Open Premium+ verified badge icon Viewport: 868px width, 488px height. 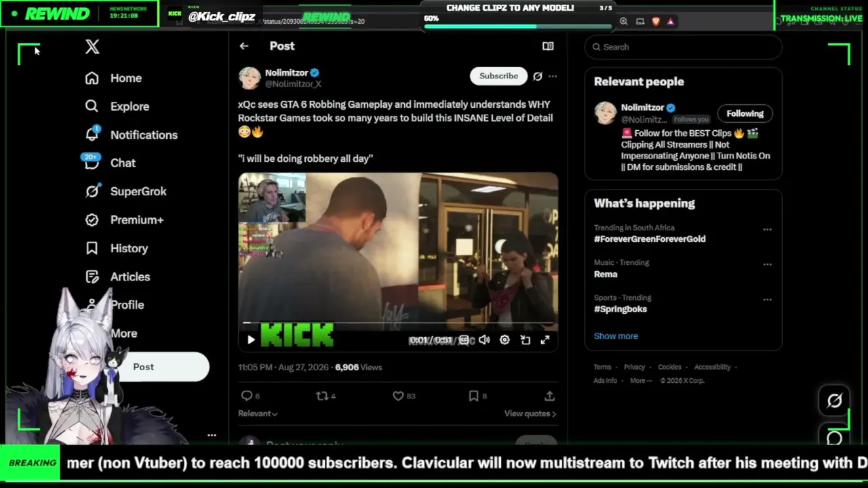92,220
